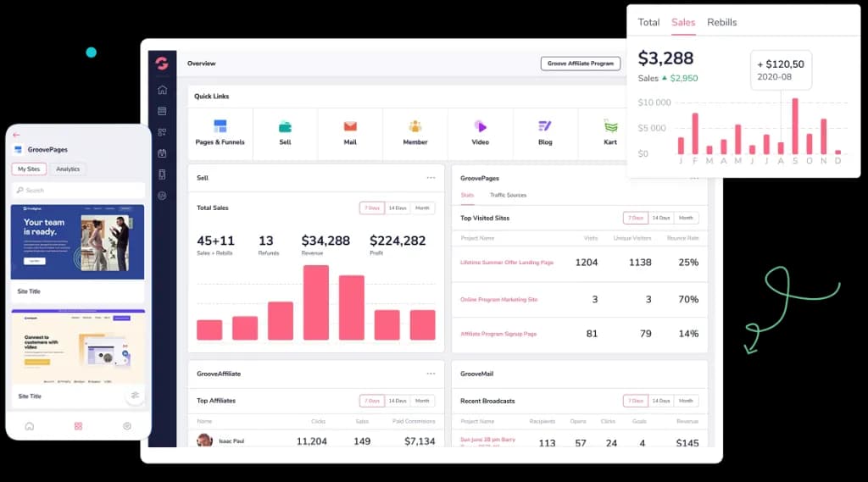868x482 pixels.
Task: Open the Mail envelope quick link
Action: pos(350,133)
